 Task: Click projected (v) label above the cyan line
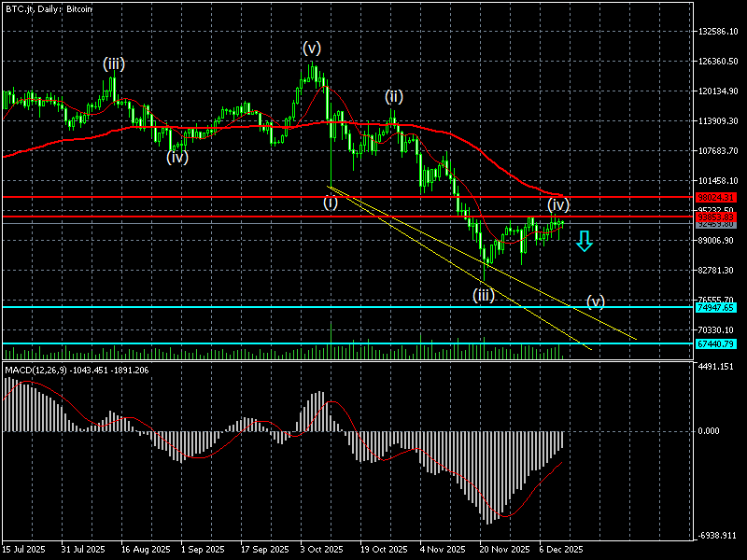(596, 301)
